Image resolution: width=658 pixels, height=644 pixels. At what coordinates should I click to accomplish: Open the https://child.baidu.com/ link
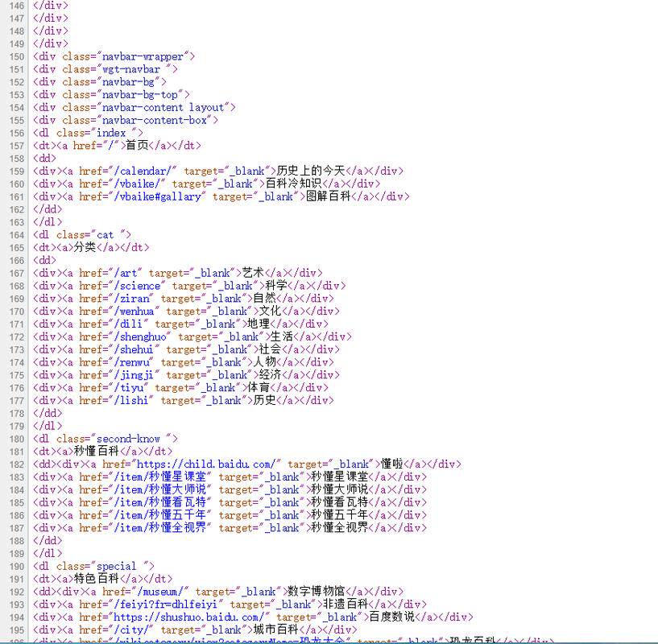(x=206, y=464)
